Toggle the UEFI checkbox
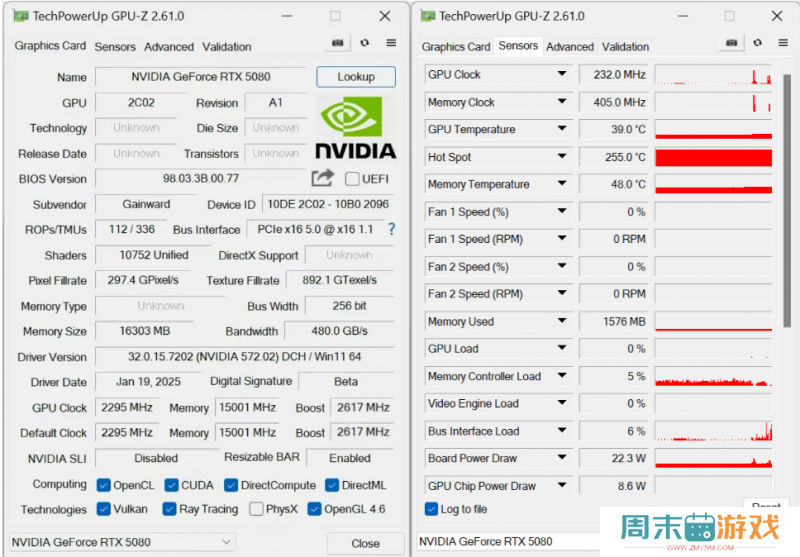Image resolution: width=800 pixels, height=557 pixels. [x=352, y=179]
